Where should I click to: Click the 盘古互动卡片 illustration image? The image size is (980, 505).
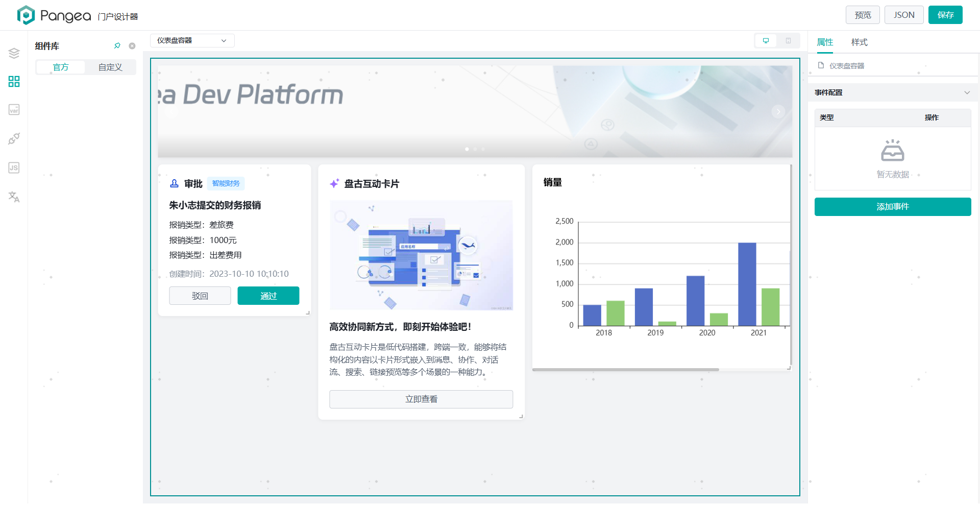pyautogui.click(x=421, y=255)
